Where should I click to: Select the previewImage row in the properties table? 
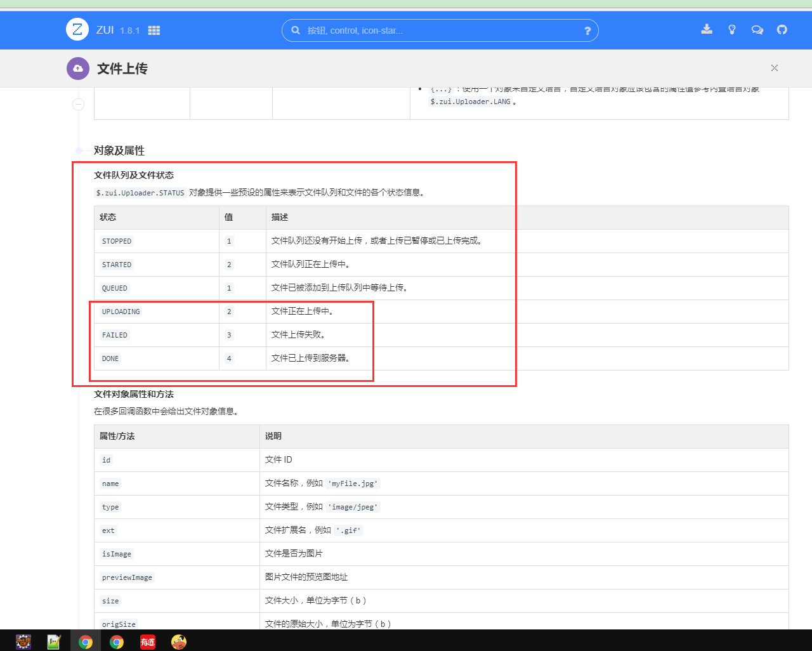(126, 577)
